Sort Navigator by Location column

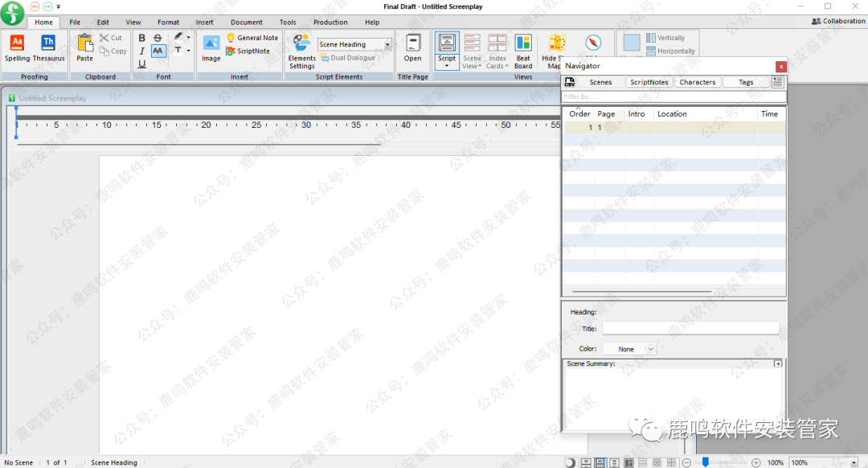706,113
